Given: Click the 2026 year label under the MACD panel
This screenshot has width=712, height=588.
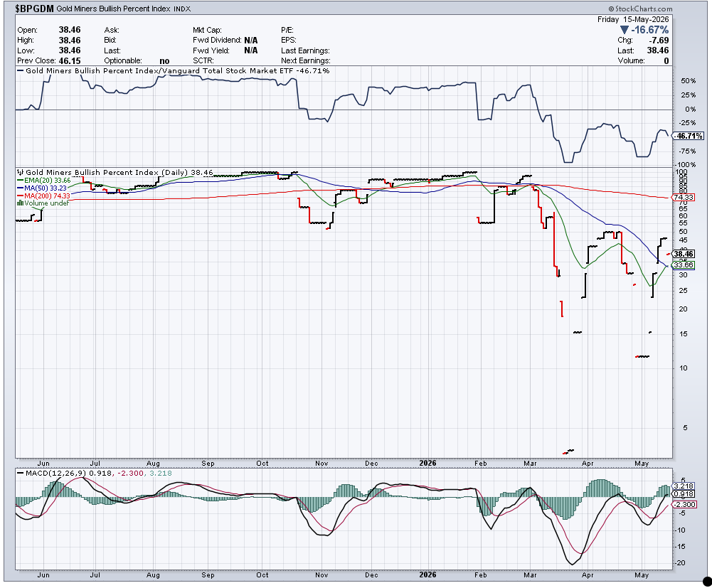Looking at the screenshot, I should pyautogui.click(x=427, y=574).
